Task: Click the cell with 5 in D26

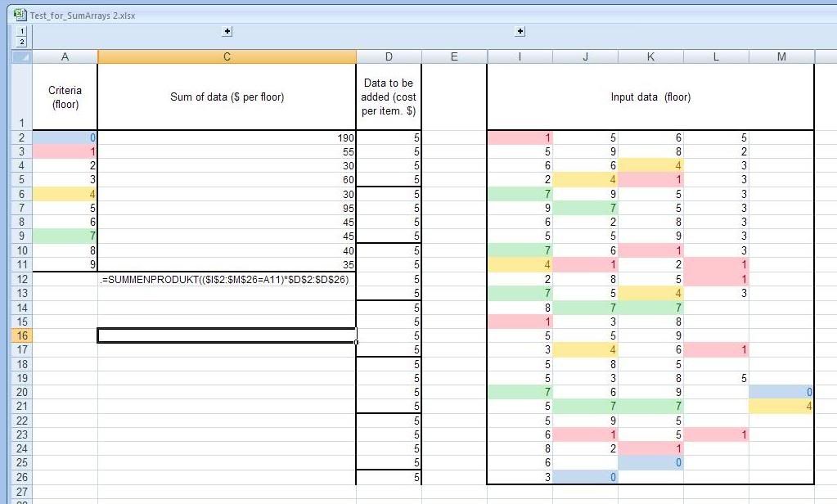Action: pyautogui.click(x=389, y=477)
